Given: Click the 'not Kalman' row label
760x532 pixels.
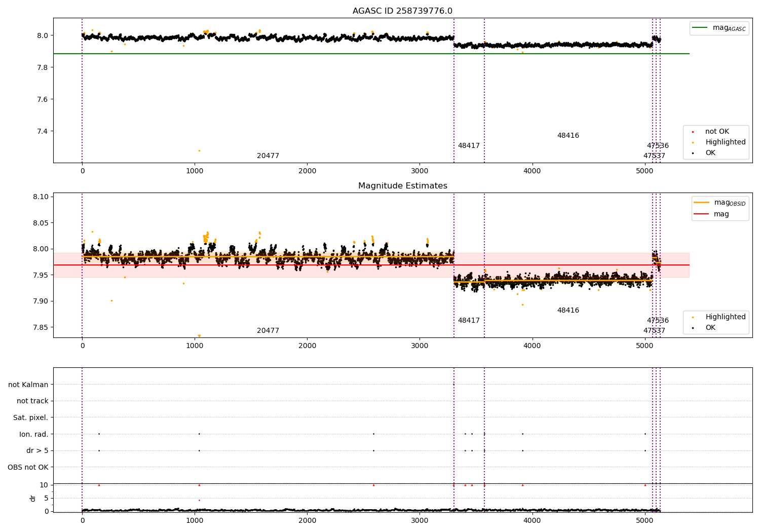Looking at the screenshot, I should point(28,385).
